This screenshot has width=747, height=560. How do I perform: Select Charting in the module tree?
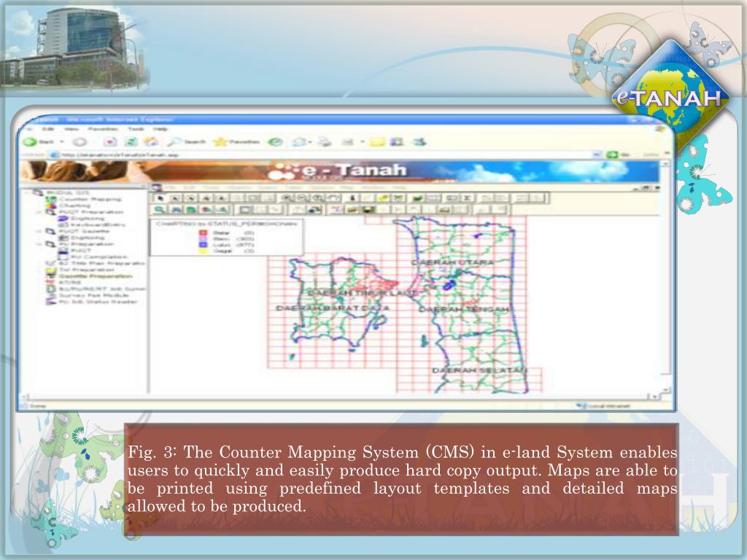pos(75,205)
